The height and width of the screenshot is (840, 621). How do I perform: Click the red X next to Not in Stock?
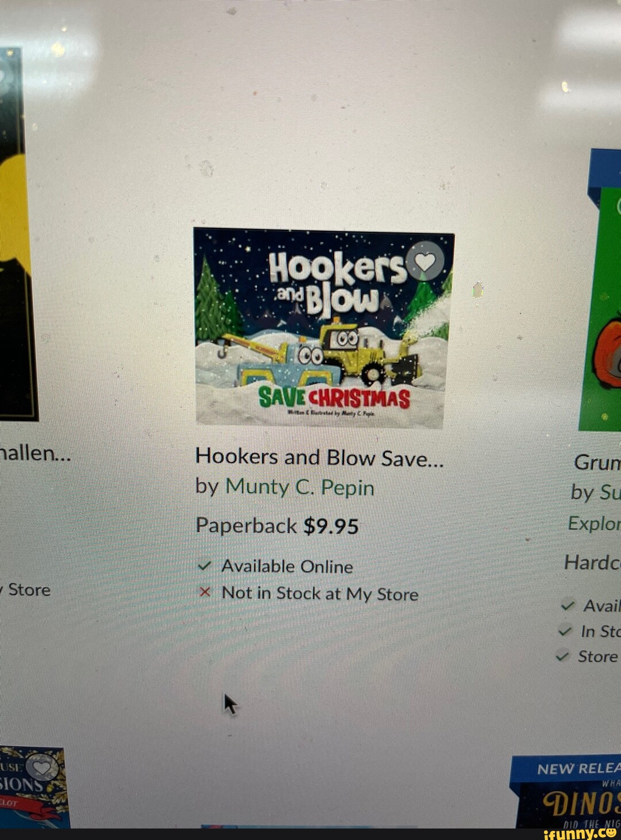[205, 592]
